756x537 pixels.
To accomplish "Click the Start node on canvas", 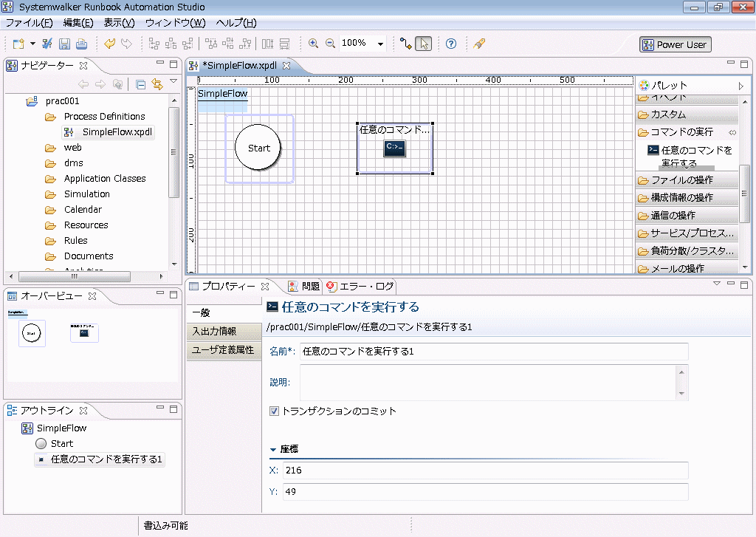I will [x=258, y=148].
